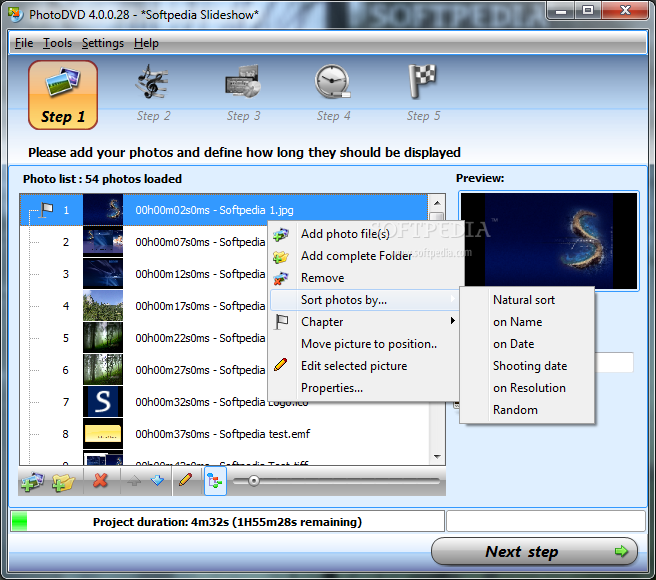This screenshot has height=580, width=656.
Task: Select the Softpedia test.emf row
Action: [x=224, y=434]
